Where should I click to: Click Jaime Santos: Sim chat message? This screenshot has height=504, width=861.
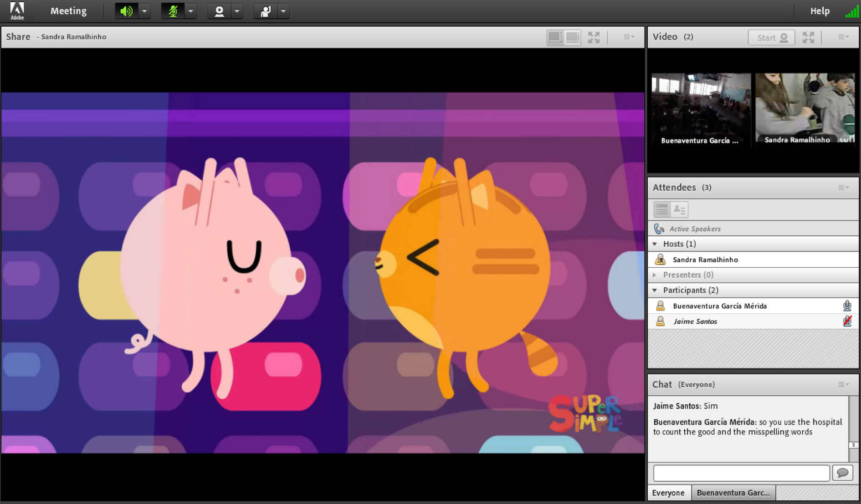[685, 406]
